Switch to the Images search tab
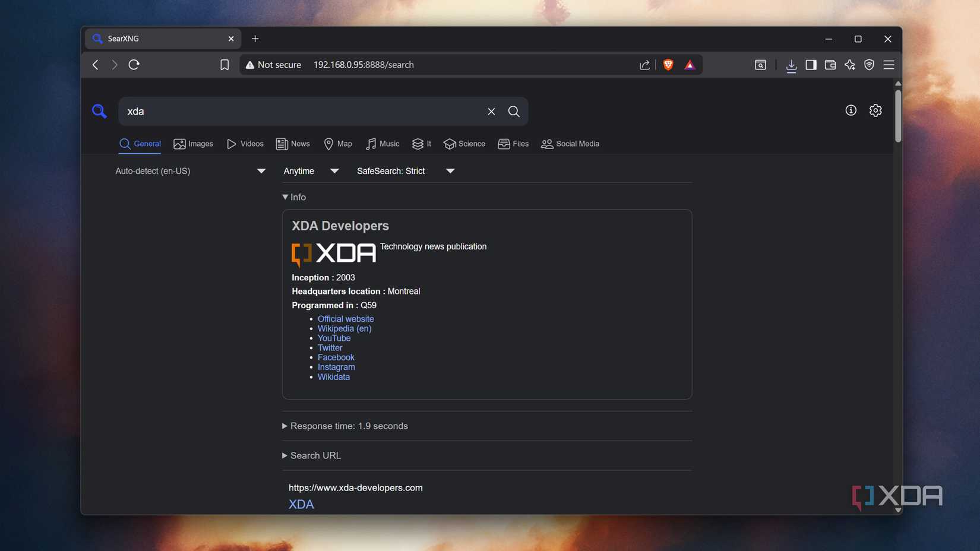 coord(193,144)
